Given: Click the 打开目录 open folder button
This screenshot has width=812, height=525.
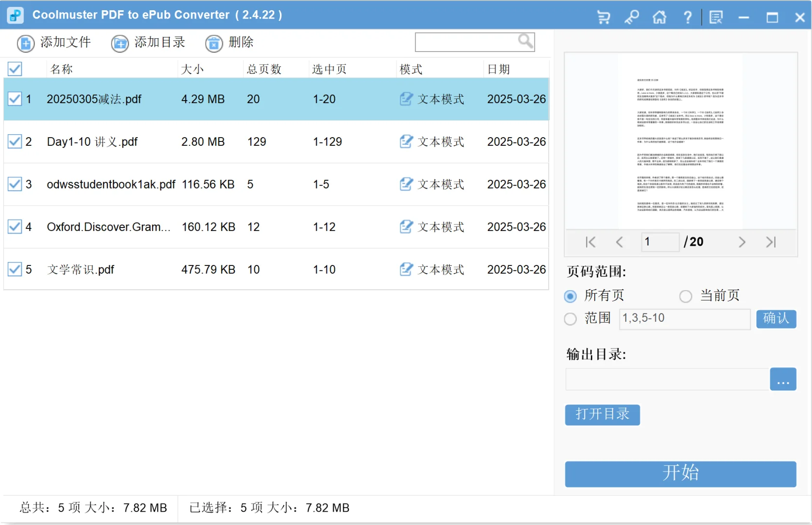Looking at the screenshot, I should pos(602,415).
